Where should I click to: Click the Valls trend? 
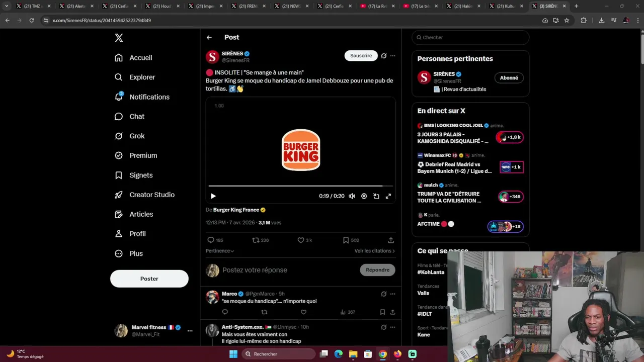point(423,293)
